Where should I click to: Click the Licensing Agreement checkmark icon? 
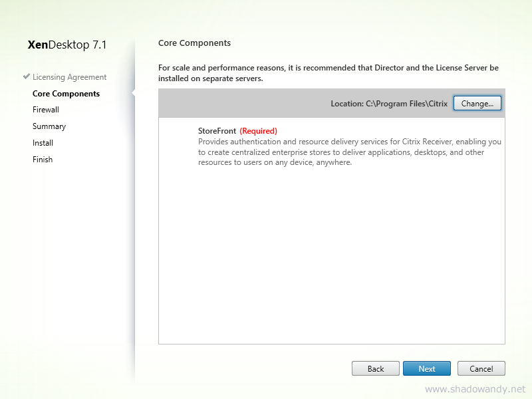click(27, 76)
